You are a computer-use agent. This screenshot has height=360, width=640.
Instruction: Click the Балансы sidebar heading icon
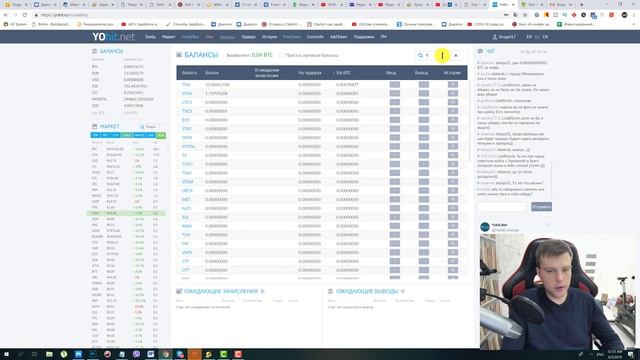tap(95, 51)
